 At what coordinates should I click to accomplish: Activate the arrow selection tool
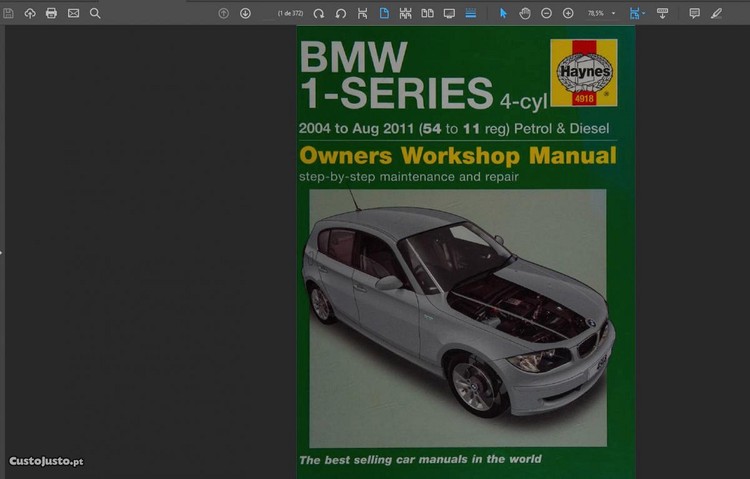point(503,13)
